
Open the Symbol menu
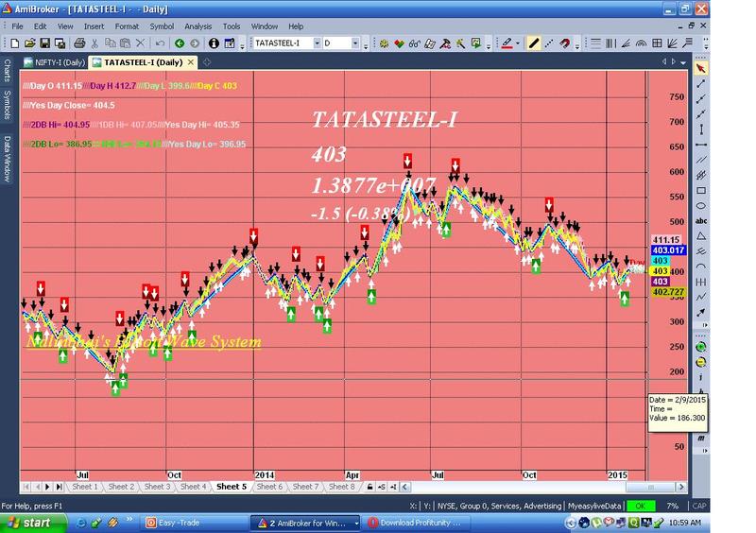tap(162, 26)
